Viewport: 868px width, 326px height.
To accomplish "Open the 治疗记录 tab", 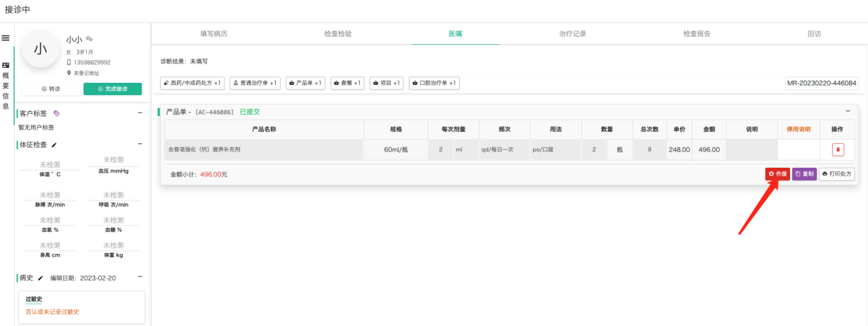I will (572, 33).
